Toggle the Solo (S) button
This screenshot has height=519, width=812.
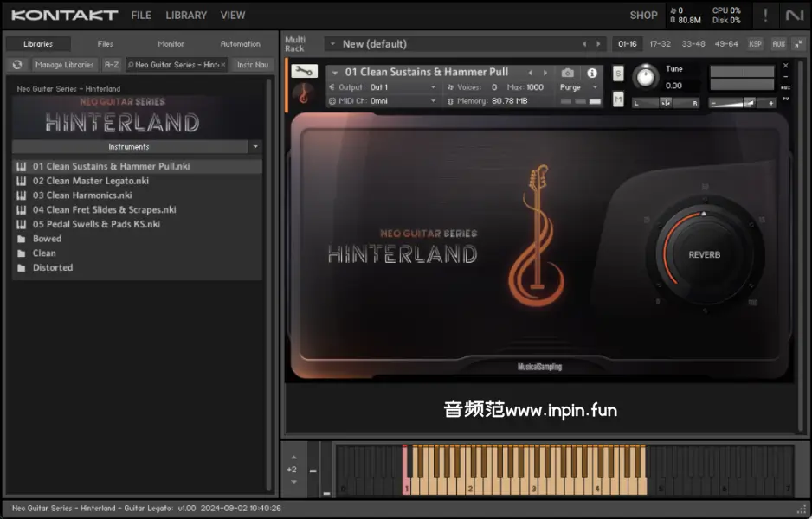618,74
